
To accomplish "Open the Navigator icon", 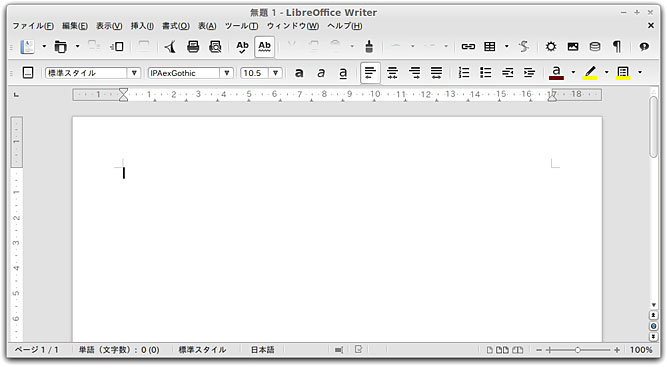I will 551,46.
